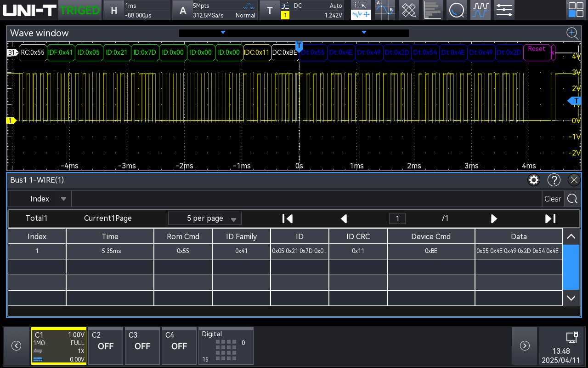588x368 pixels.
Task: Open the T trigger menu
Action: (302, 10)
